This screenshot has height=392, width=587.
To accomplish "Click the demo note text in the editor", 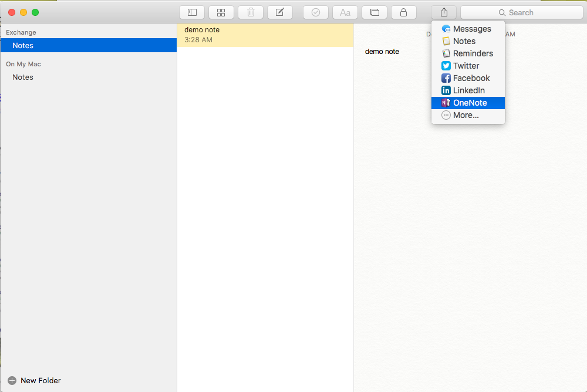I will click(382, 52).
